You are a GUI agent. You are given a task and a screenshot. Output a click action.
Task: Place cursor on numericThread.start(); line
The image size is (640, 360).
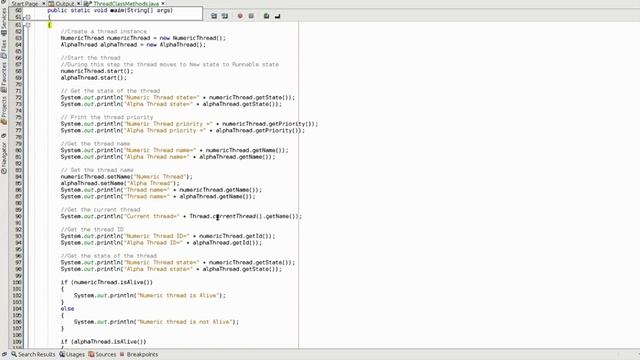pyautogui.click(x=97, y=71)
